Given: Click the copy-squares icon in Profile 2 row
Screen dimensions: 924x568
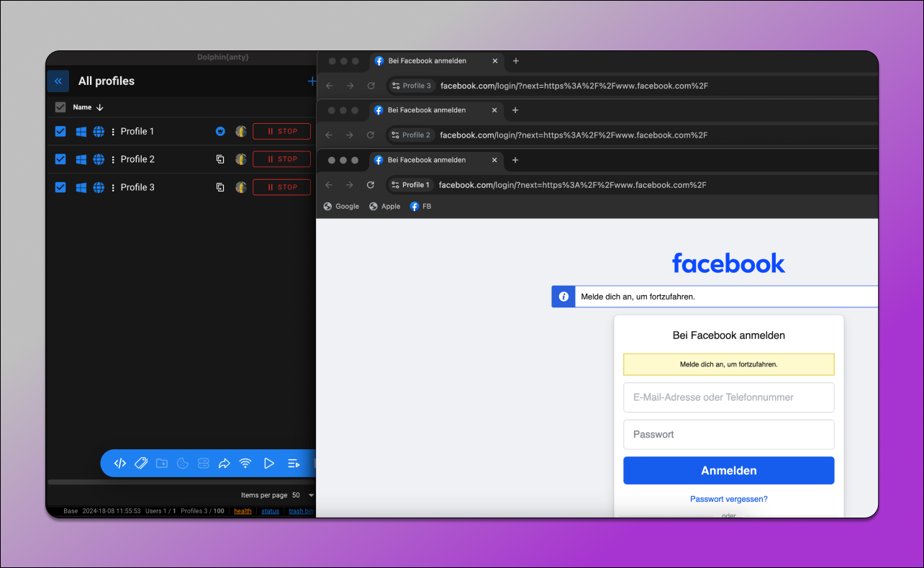Looking at the screenshot, I should tap(221, 160).
